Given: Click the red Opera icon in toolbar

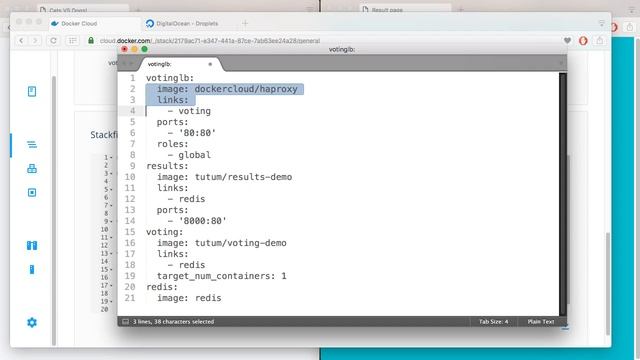Looking at the screenshot, I should (583, 40).
